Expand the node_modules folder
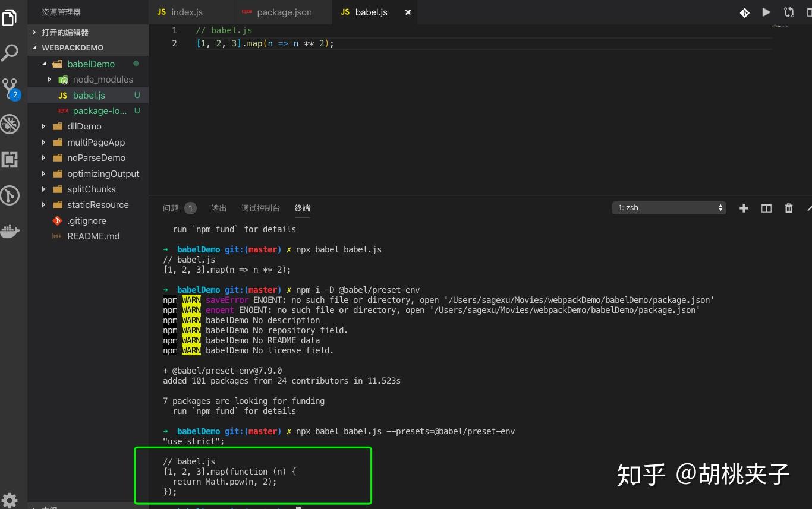Image resolution: width=812 pixels, height=509 pixels. point(50,79)
